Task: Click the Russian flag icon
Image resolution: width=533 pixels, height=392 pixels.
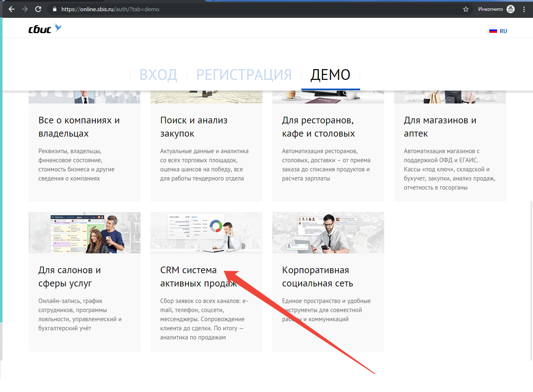Action: pyautogui.click(x=493, y=31)
